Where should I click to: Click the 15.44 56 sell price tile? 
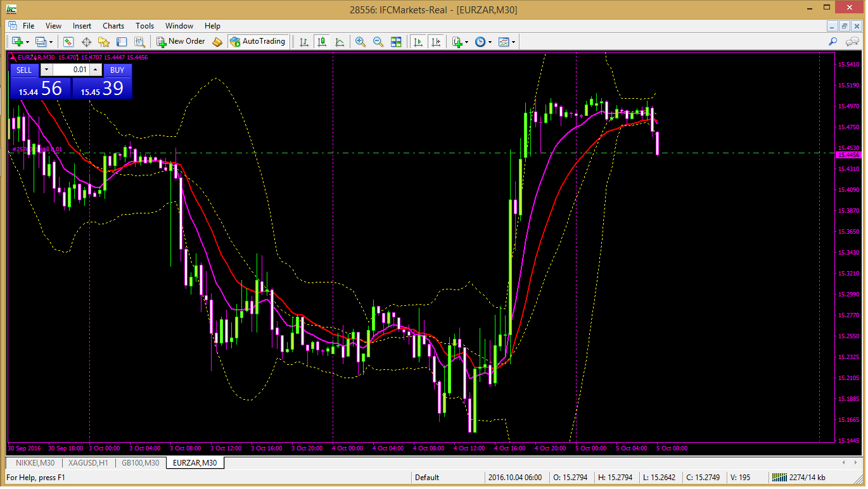40,88
